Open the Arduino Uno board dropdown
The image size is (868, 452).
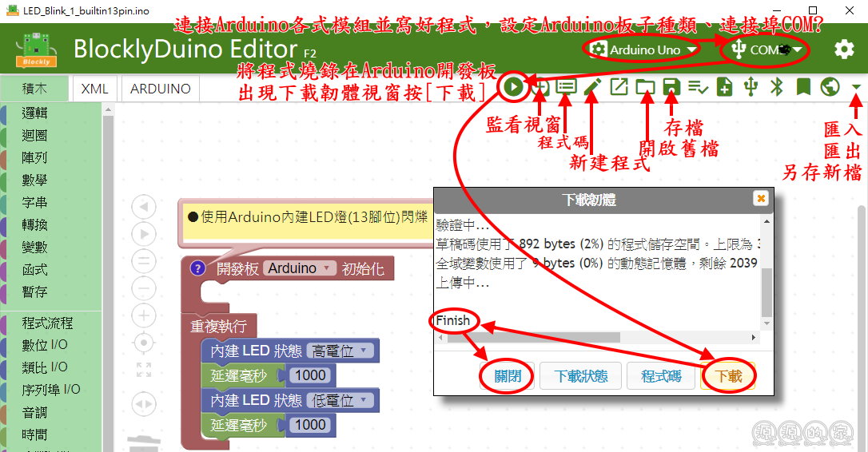click(643, 50)
